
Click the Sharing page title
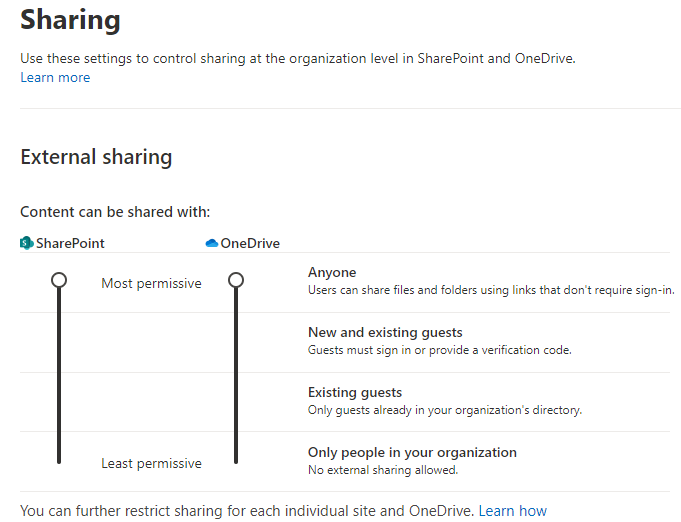[70, 20]
